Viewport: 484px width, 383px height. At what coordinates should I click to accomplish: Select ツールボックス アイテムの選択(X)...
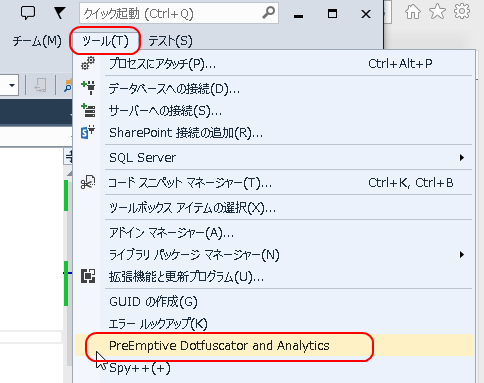point(274,208)
